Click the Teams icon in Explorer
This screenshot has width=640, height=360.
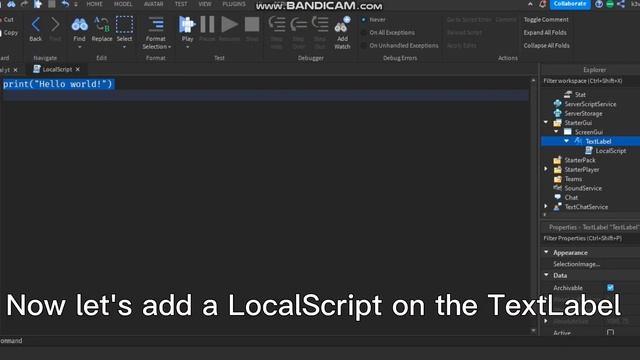click(558, 179)
